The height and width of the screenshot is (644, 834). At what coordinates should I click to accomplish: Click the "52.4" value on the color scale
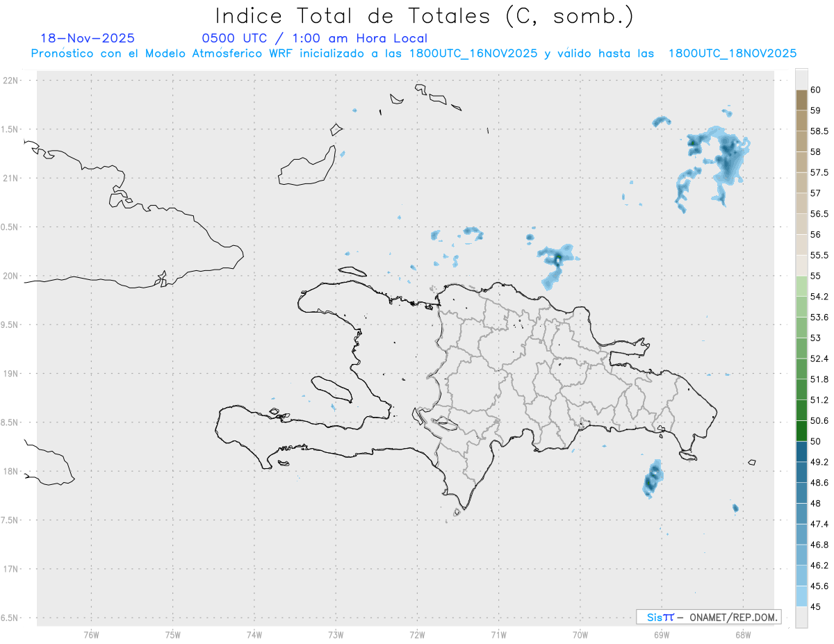819,358
